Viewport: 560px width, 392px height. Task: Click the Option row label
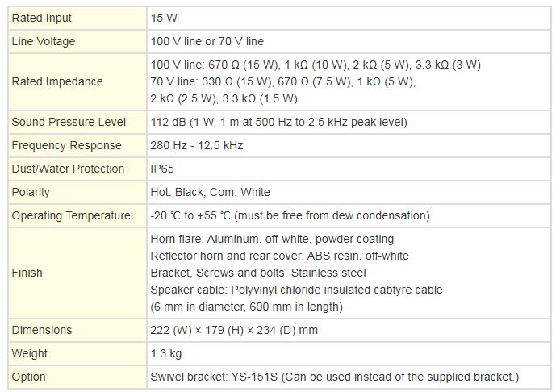coord(29,377)
